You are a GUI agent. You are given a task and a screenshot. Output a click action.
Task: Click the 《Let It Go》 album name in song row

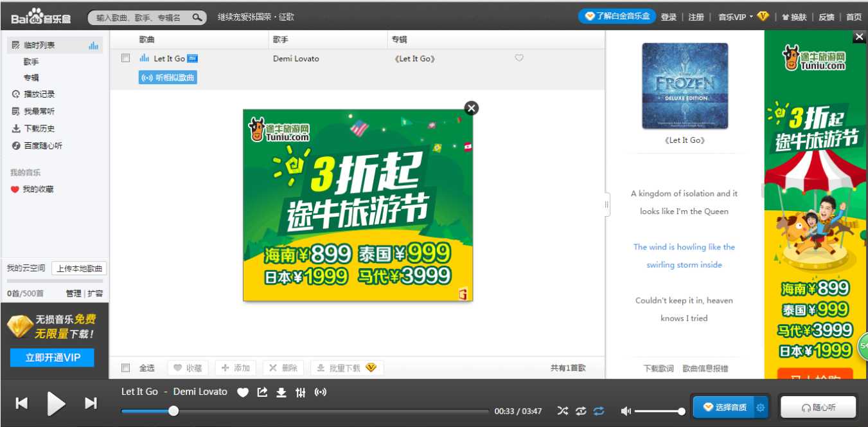(x=414, y=59)
